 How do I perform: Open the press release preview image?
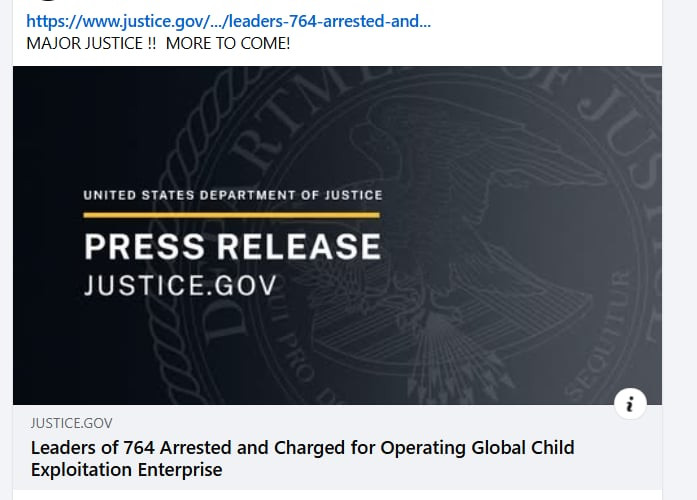coord(337,234)
